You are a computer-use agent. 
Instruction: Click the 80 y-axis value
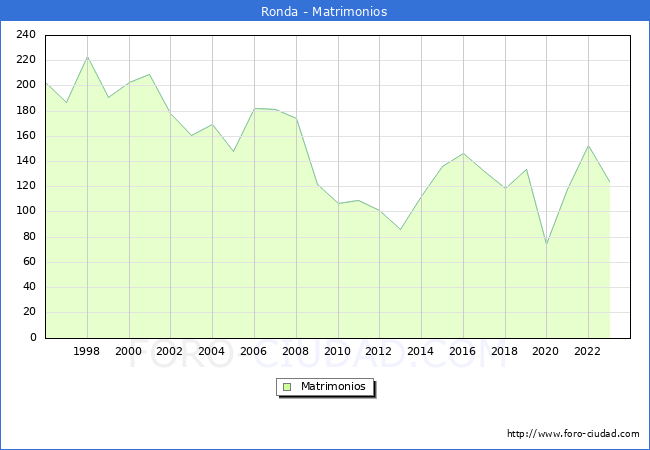point(29,237)
